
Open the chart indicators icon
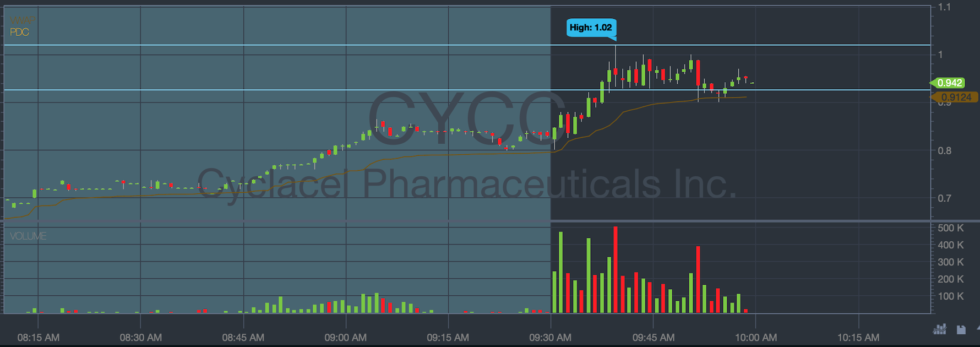939,329
